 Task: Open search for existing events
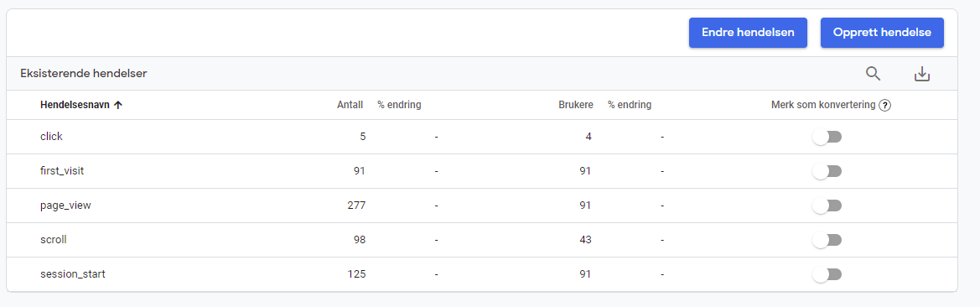873,74
